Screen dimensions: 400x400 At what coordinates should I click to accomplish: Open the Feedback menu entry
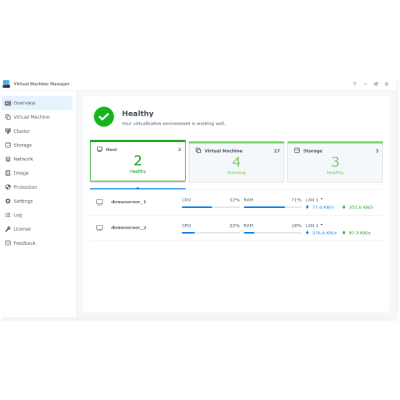[x=37, y=243]
